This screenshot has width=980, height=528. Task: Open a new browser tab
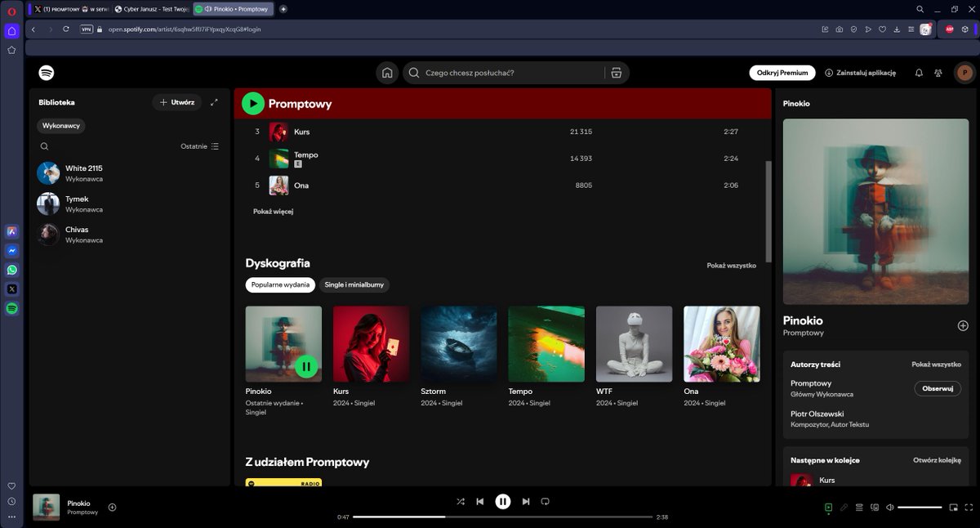tap(283, 9)
